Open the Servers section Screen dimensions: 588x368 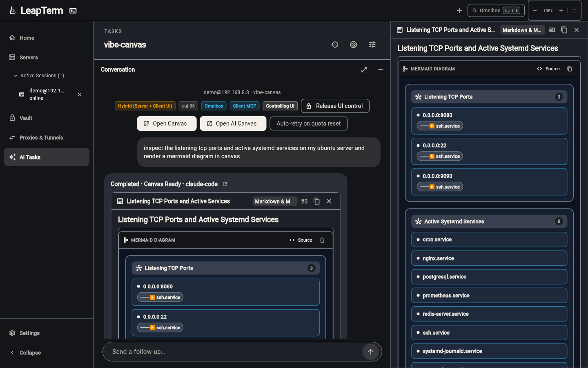click(x=47, y=57)
